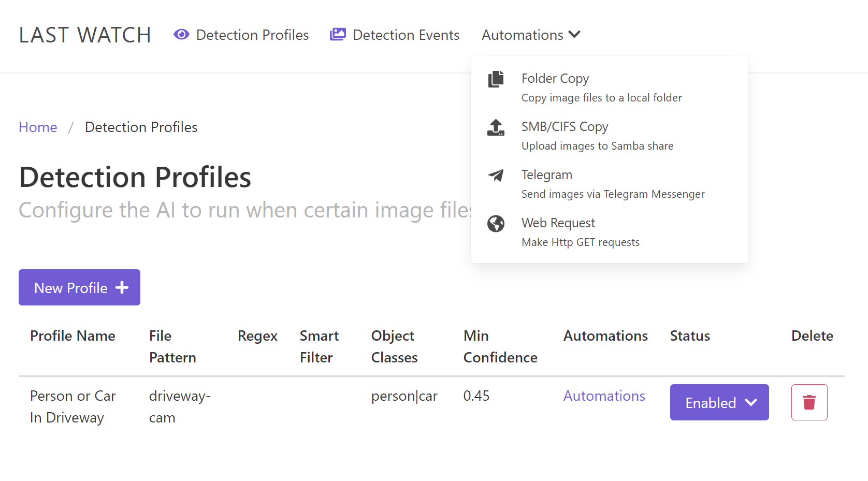Click the 0.45 min confidence value

[x=476, y=396]
